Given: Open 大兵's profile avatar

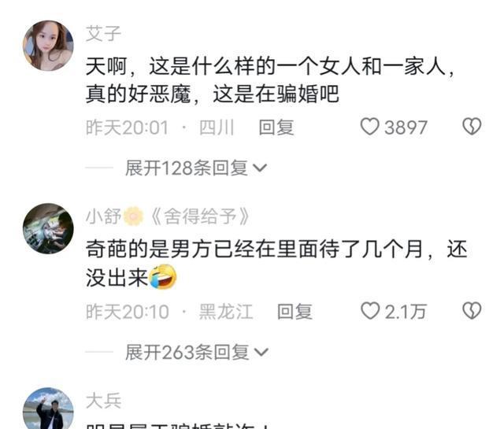Looking at the screenshot, I should [x=48, y=409].
